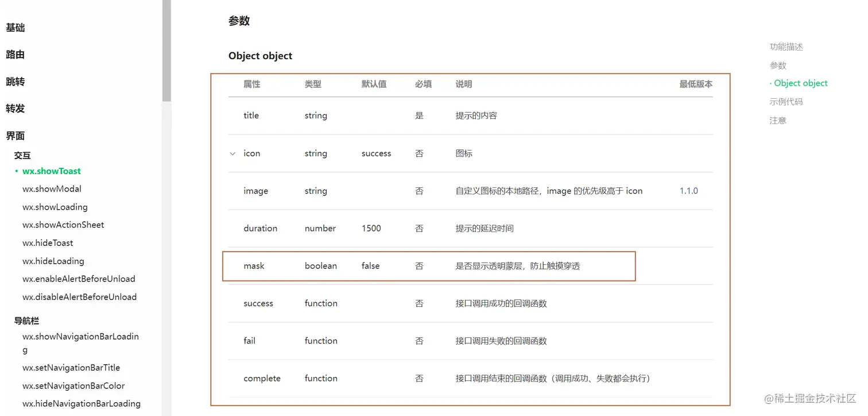Open wx.setNavigationBarColor page

(73, 386)
